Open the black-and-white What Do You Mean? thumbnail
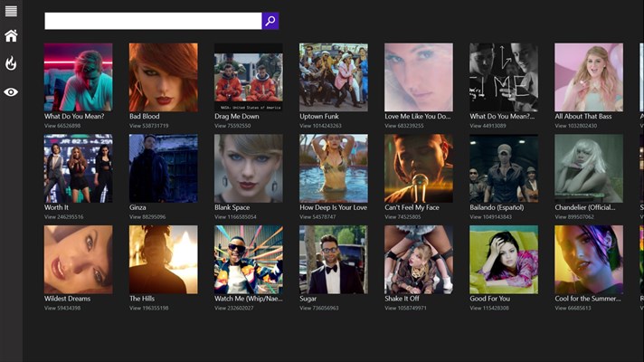The width and height of the screenshot is (644, 362). click(504, 77)
